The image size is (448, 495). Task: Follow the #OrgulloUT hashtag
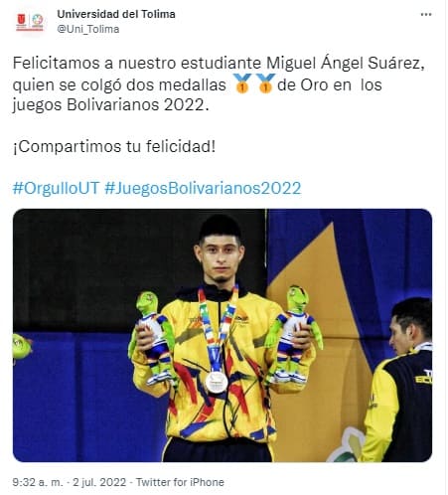56,188
